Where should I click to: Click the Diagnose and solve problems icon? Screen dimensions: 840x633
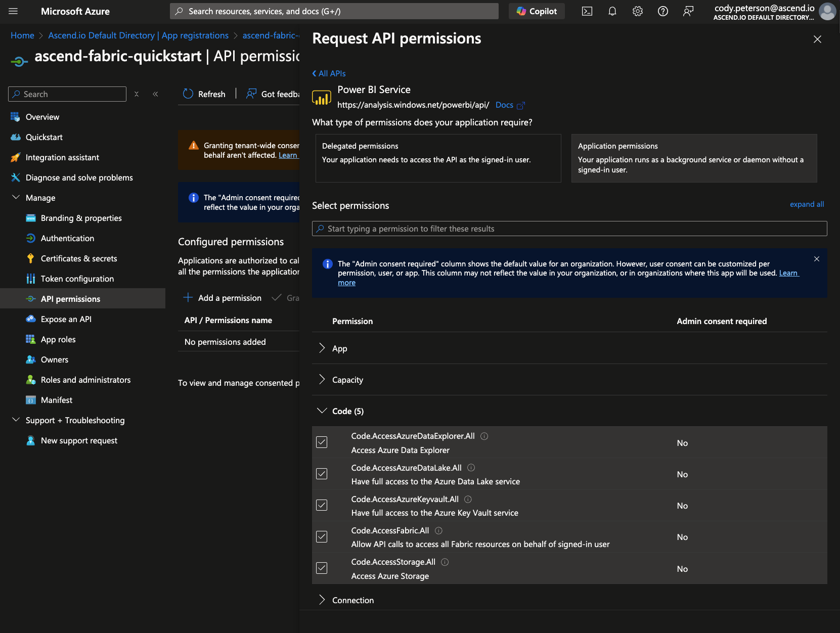pyautogui.click(x=16, y=177)
